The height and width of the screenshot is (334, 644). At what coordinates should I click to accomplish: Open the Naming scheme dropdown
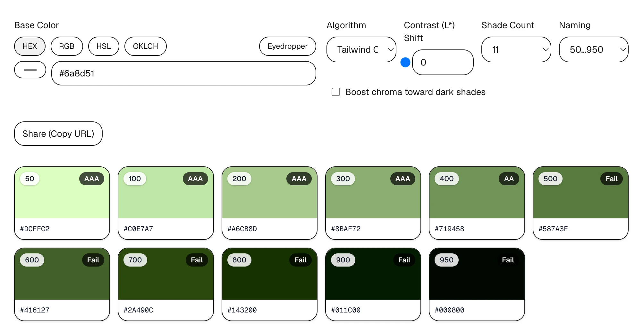pos(593,49)
